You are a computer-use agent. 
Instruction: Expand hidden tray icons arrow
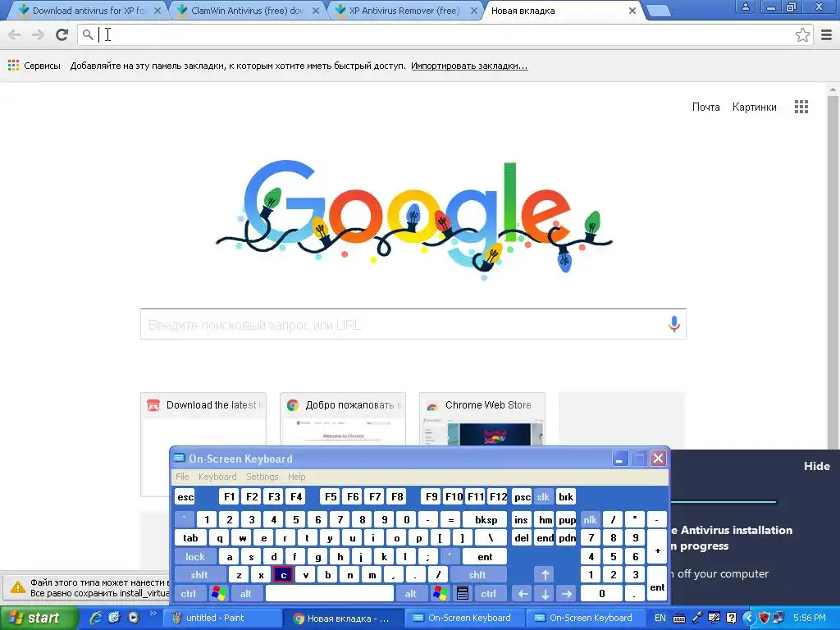pyautogui.click(x=748, y=618)
